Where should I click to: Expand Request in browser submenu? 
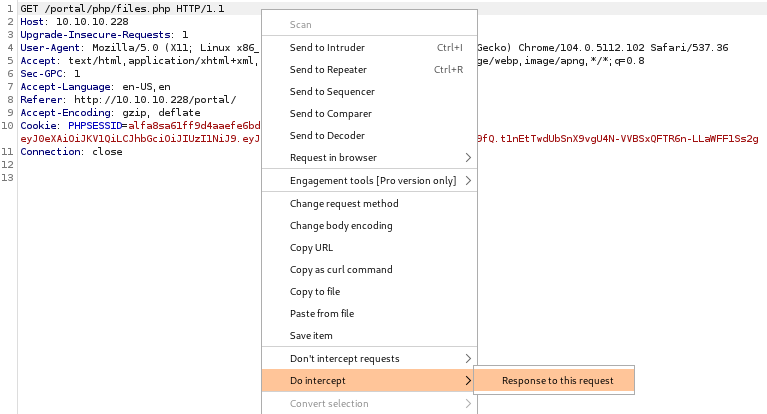coord(467,158)
